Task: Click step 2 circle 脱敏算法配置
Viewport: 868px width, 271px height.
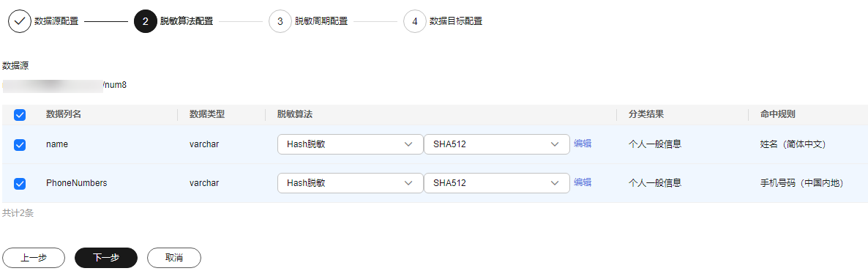Action: pos(146,21)
